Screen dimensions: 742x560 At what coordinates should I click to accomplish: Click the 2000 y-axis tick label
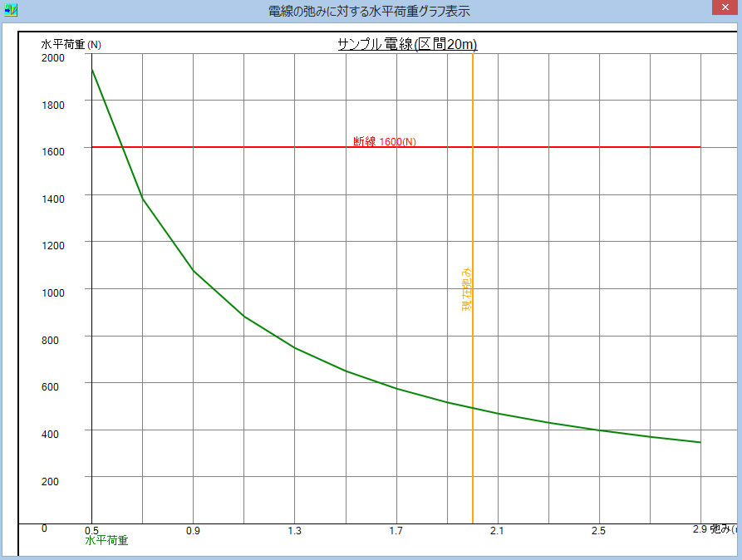tap(52, 57)
